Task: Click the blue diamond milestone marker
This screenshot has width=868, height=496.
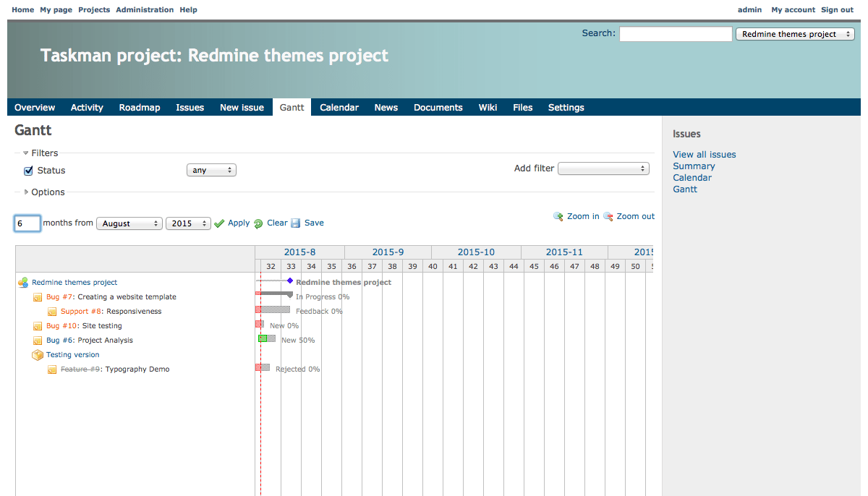Action: coord(290,281)
